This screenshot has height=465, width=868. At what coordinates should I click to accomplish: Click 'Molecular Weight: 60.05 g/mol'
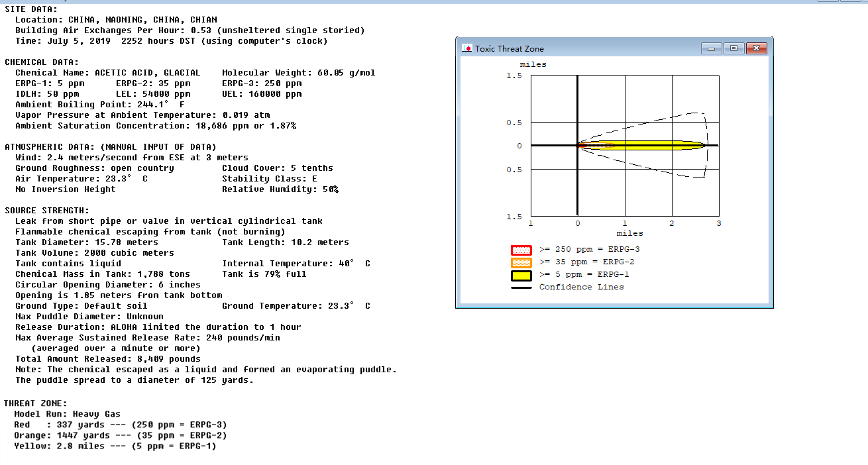(x=299, y=73)
